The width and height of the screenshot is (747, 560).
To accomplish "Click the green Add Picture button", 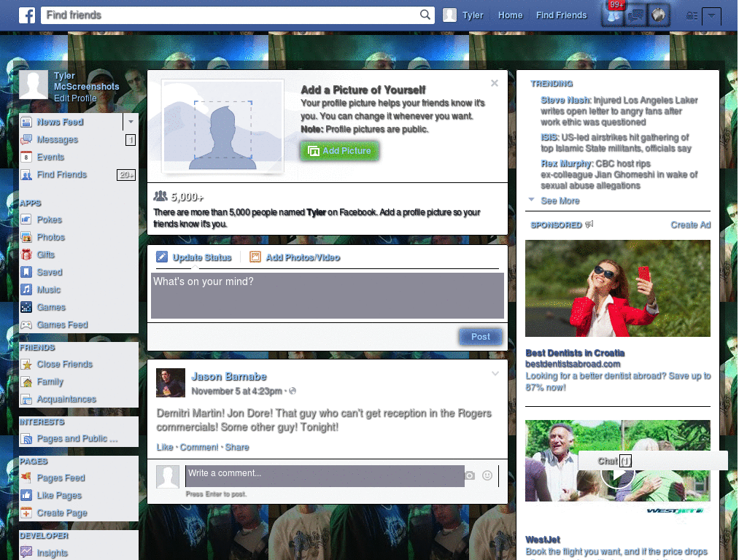I will click(x=340, y=151).
